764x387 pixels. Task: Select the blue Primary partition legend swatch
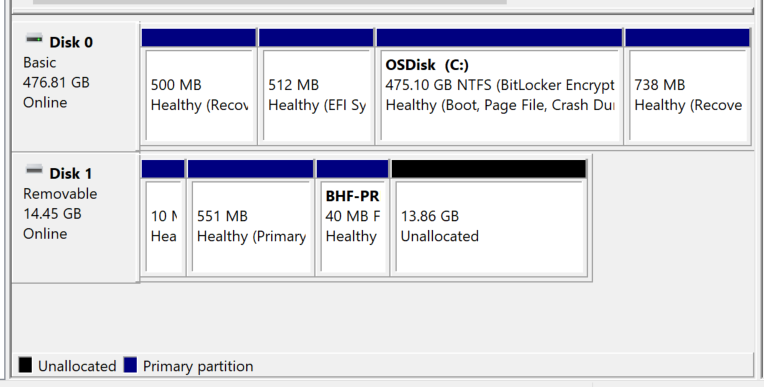[x=130, y=365]
